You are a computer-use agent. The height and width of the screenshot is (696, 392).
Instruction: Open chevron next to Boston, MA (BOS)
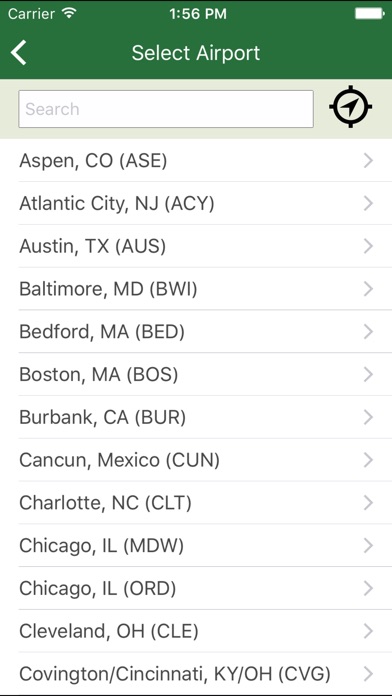[368, 375]
